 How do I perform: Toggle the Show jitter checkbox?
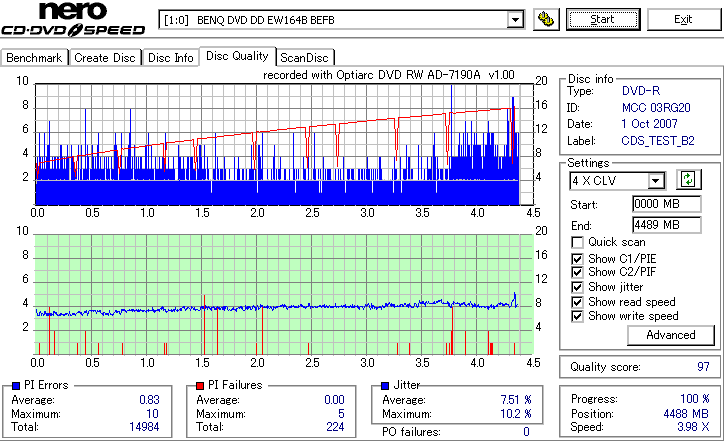click(577, 287)
